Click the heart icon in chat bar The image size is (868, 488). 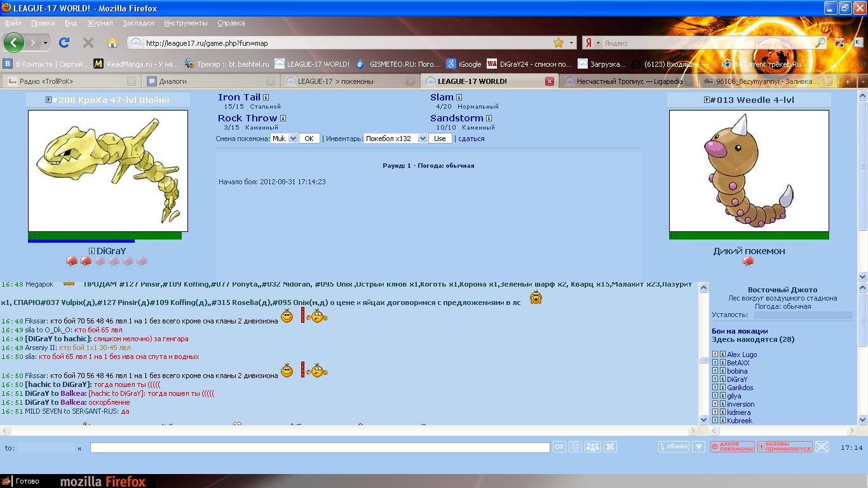(x=698, y=447)
